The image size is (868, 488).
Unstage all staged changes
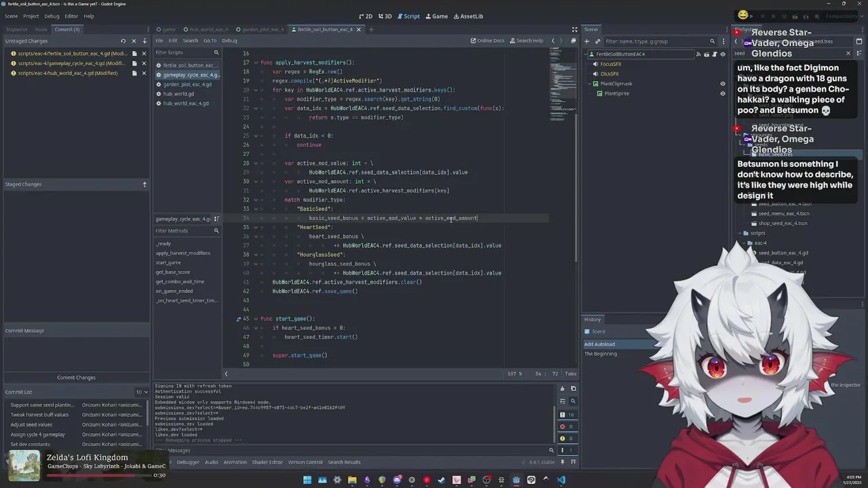144,184
